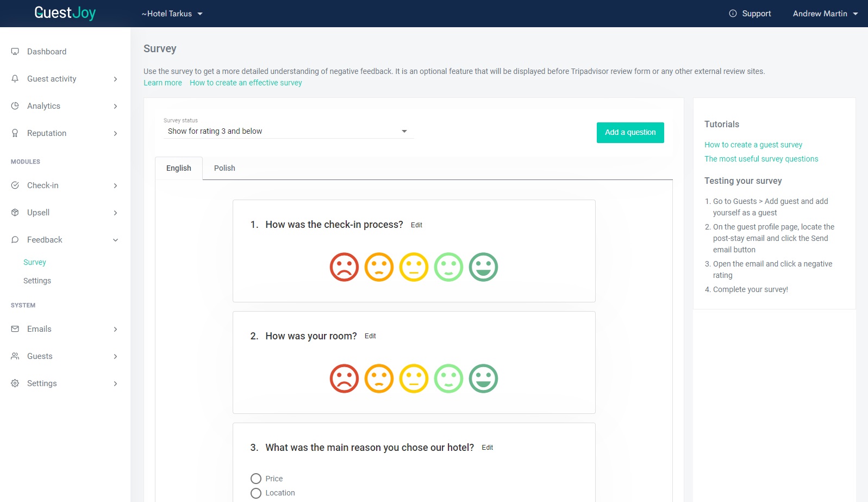Select the Price radio option
The width and height of the screenshot is (868, 502).
tap(256, 479)
